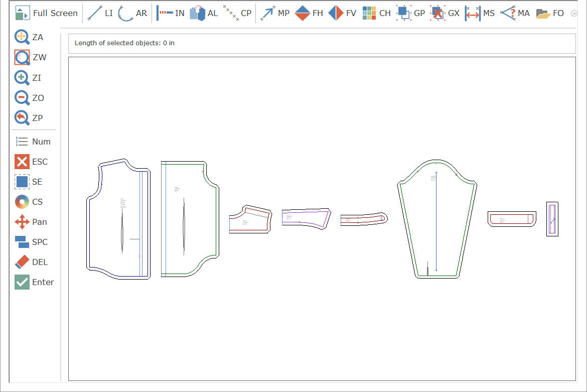Screen dimensions: 587x392
Task: Click the Full Screen toolbar button
Action: coord(46,14)
